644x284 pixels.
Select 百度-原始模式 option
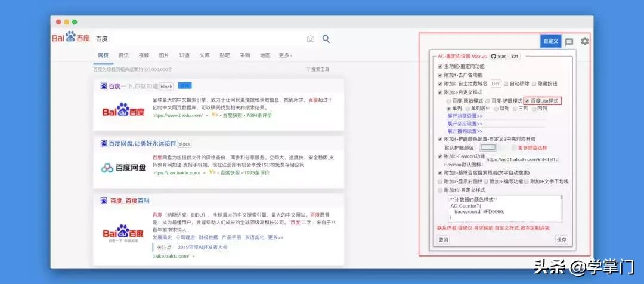[x=448, y=101]
